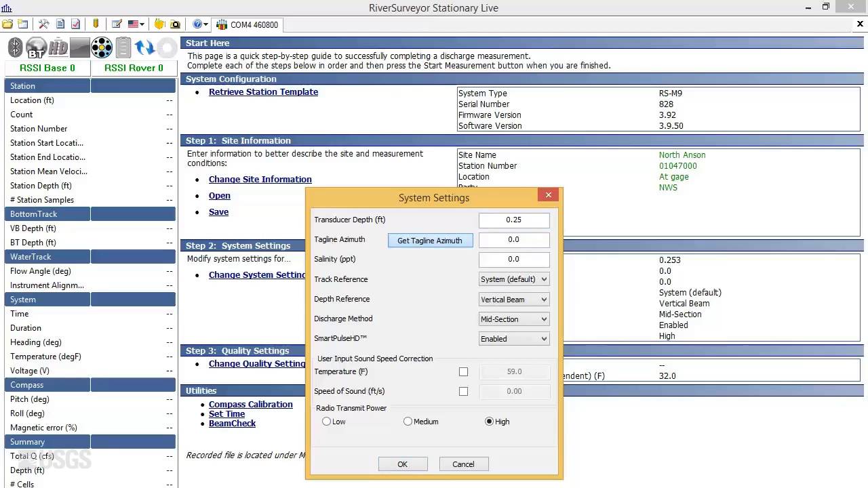Click the gray gradient square icon
This screenshot has width=868, height=488.
pos(80,47)
